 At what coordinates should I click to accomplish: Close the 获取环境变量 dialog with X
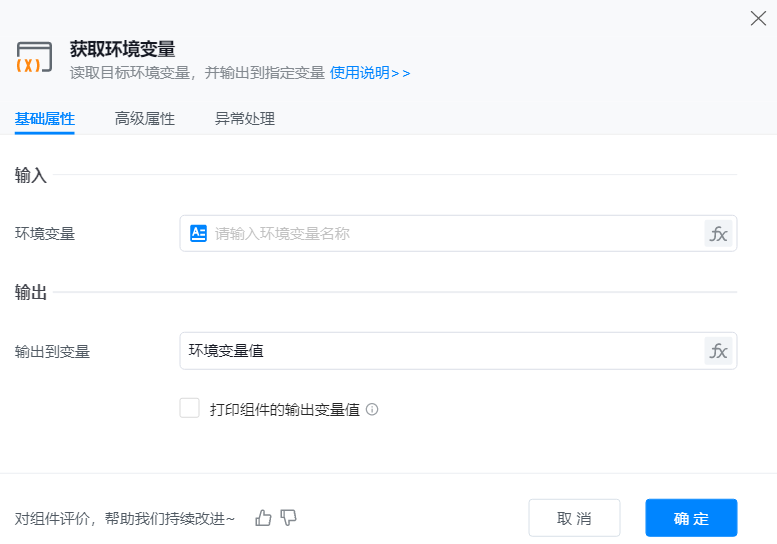point(758,18)
